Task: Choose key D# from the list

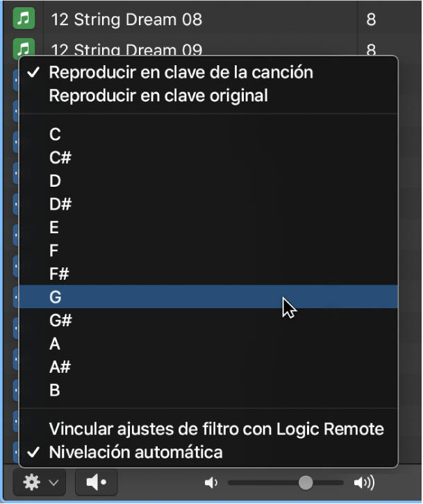Action: click(60, 204)
